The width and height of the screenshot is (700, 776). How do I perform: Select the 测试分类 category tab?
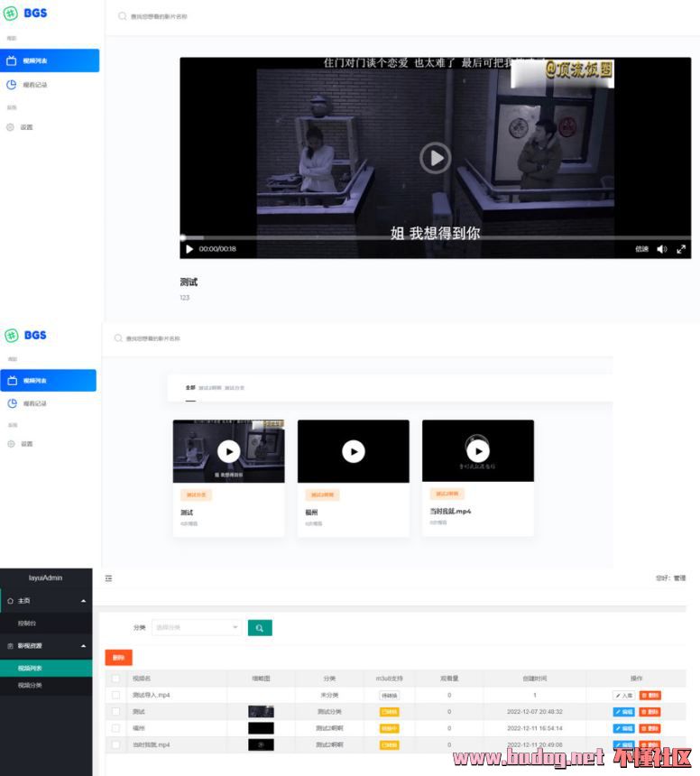point(235,387)
